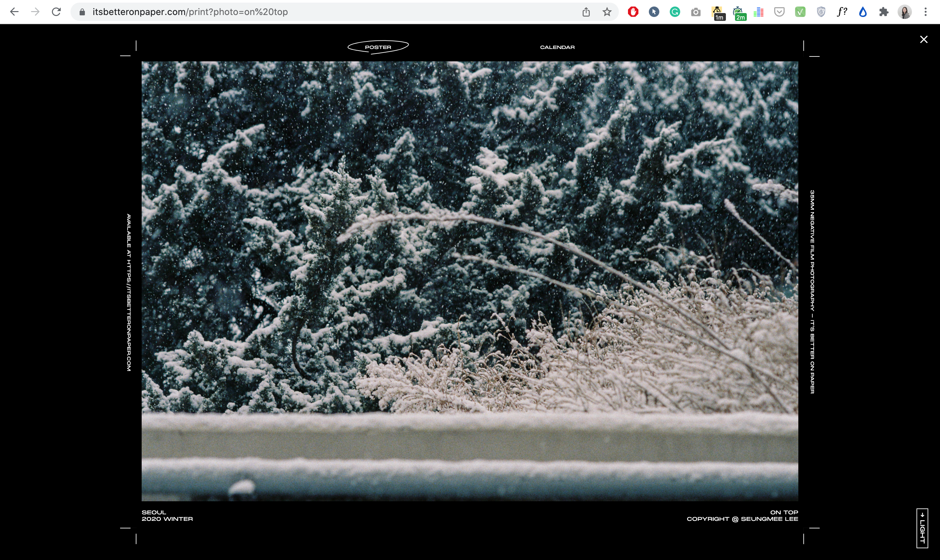Close the print preview overlay
The image size is (940, 560).
point(923,39)
